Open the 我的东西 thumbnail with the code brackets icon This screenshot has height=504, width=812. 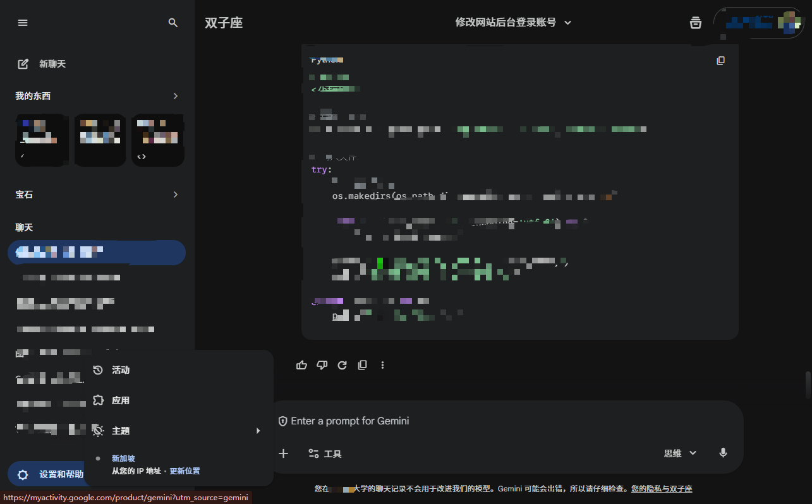(x=157, y=140)
